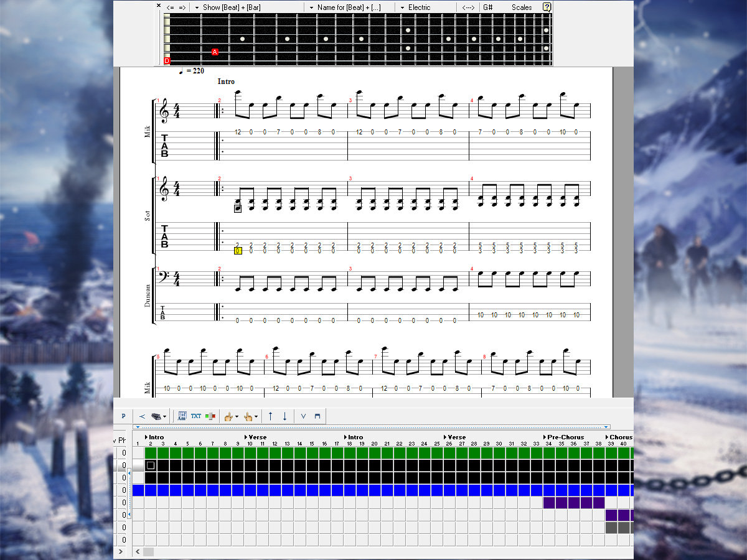Click the chord diagram 'Am' icon
Image resolution: width=747 pixels, height=560 pixels.
182,416
